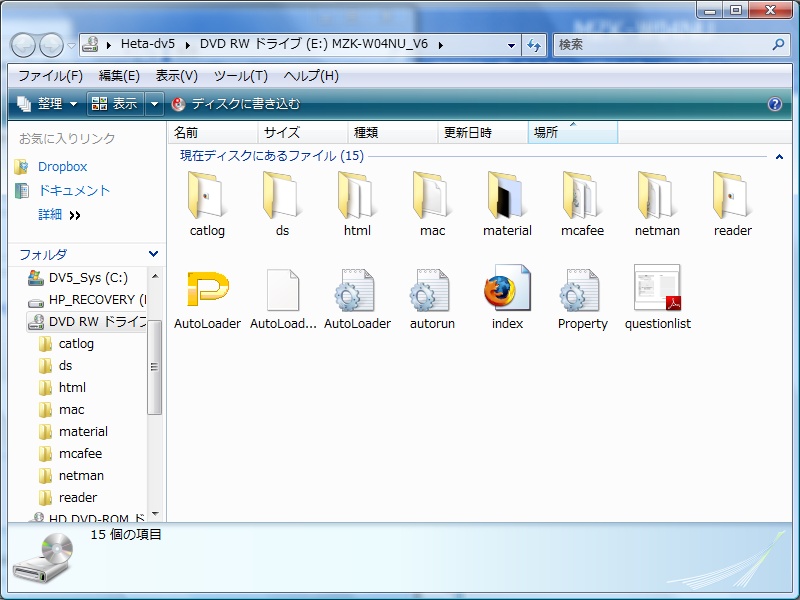Open the html folder icon in file view
The image size is (800, 600).
pos(357,196)
